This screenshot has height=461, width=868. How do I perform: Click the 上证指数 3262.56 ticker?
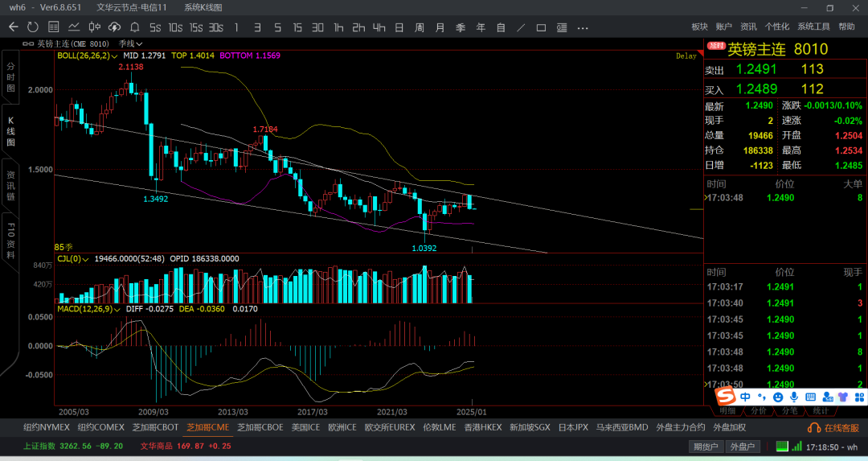pos(73,446)
